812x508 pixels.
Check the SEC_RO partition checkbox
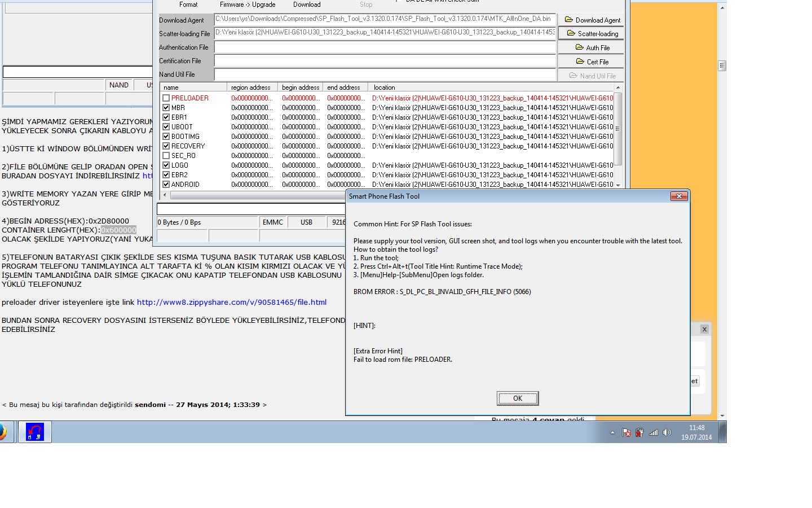[166, 156]
